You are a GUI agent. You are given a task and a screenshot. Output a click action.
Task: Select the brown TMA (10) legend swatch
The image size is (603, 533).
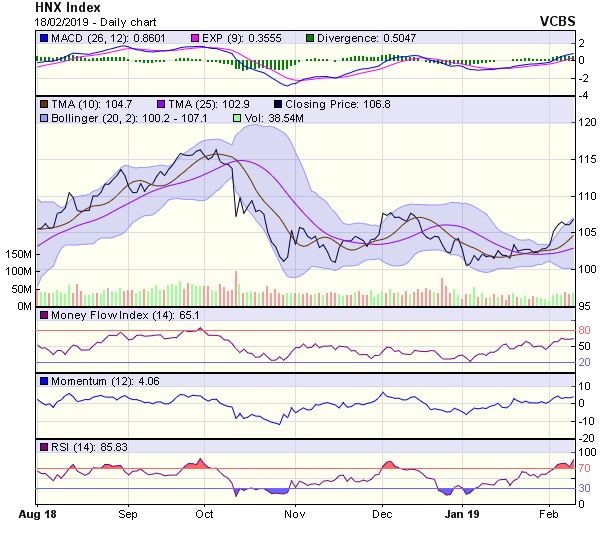[x=44, y=104]
